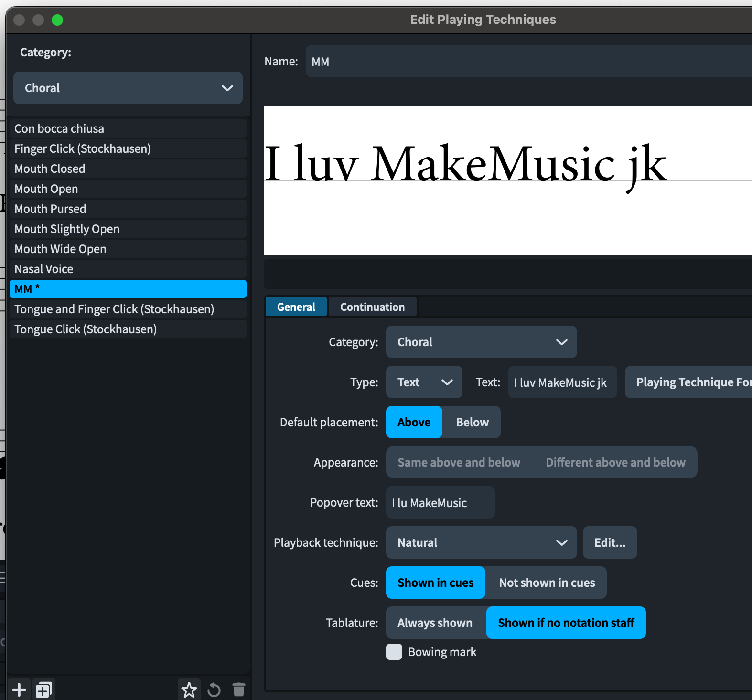Select Con bocca chiusa in the list
The height and width of the screenshot is (700, 752).
[128, 128]
